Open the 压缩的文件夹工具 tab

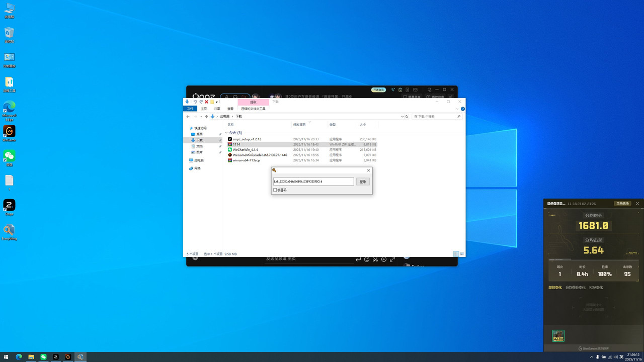point(253,109)
